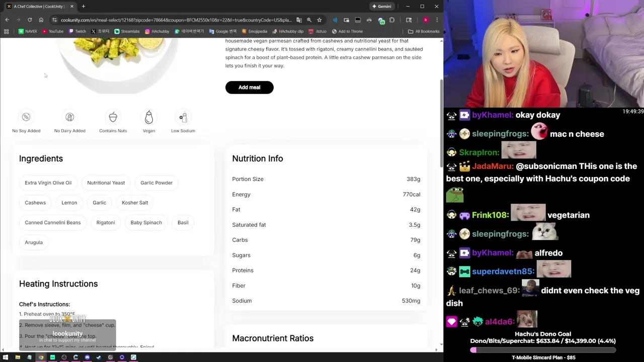Add this meal with Add meal button
Screen dimensions: 644x362
[x=250, y=87]
